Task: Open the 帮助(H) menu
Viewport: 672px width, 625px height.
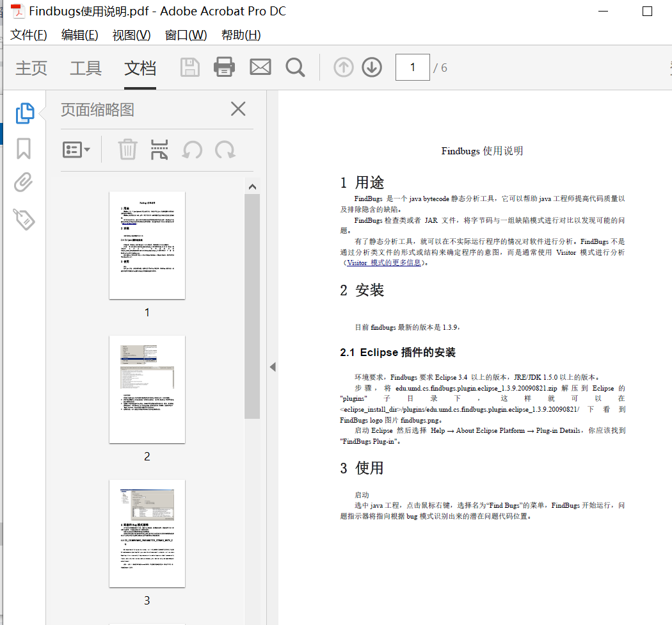Action: coord(241,35)
